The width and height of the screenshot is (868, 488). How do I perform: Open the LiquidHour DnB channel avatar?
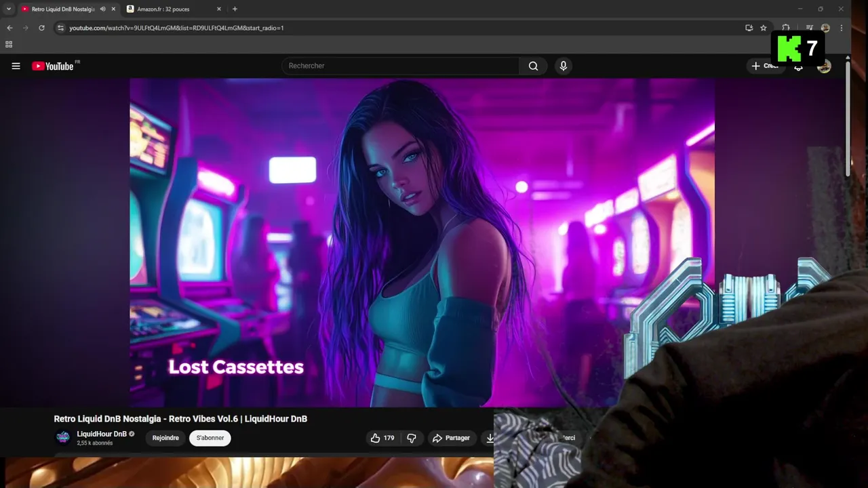62,437
